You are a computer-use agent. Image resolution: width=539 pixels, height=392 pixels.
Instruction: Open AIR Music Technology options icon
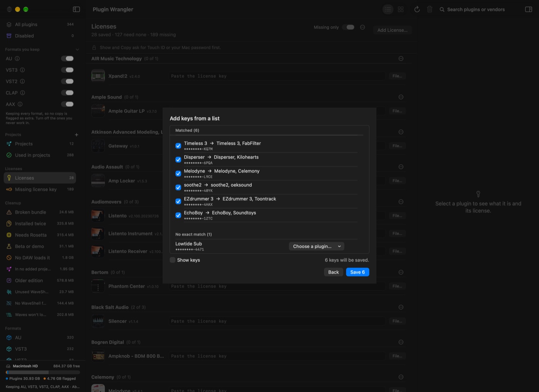click(x=401, y=59)
